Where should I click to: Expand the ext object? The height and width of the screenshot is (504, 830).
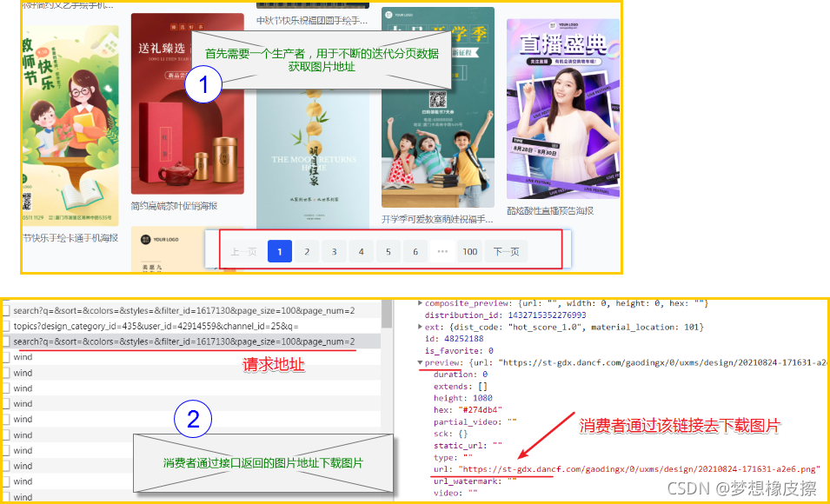[421, 328]
